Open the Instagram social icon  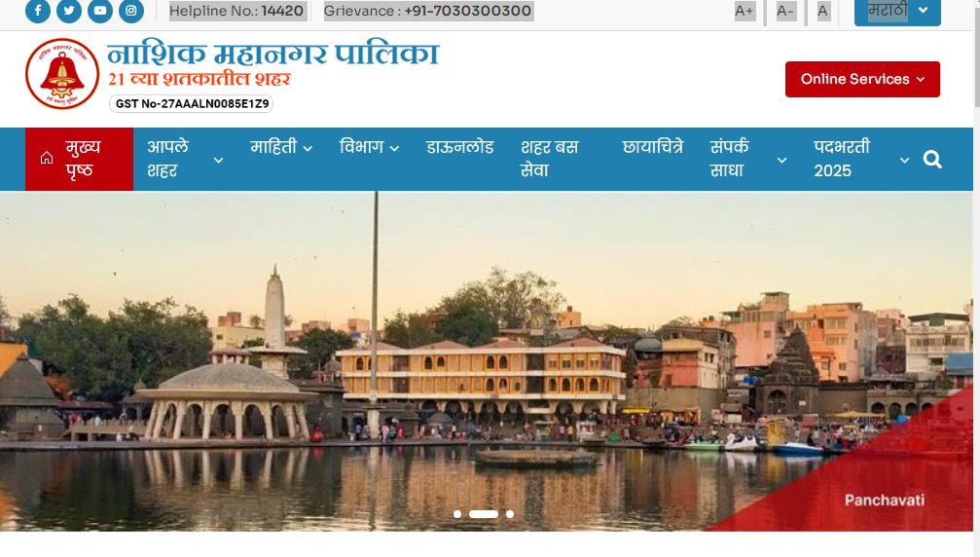tap(131, 11)
